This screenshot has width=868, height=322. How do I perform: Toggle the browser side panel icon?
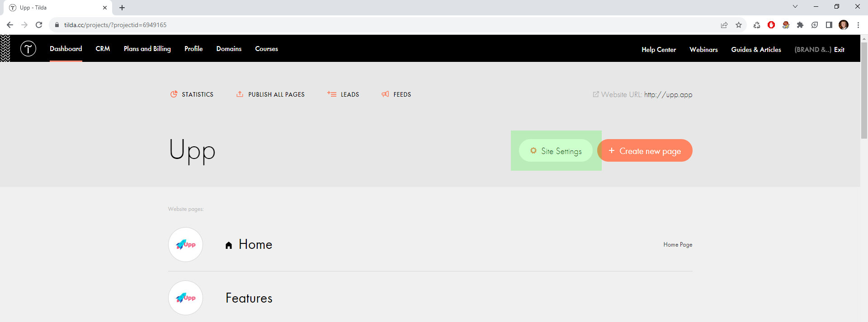point(829,25)
